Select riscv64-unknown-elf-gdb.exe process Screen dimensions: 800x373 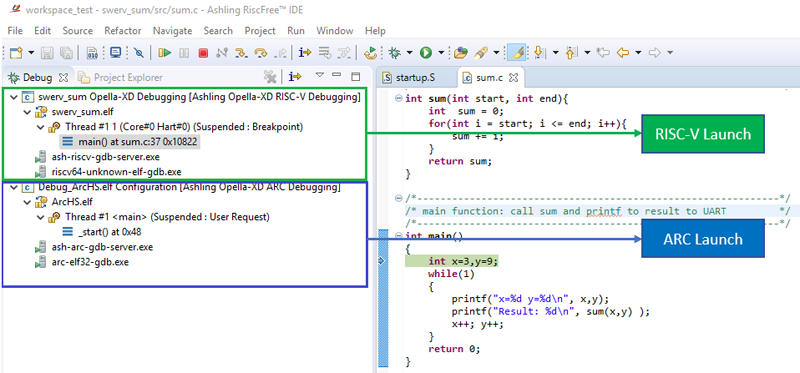click(x=107, y=171)
